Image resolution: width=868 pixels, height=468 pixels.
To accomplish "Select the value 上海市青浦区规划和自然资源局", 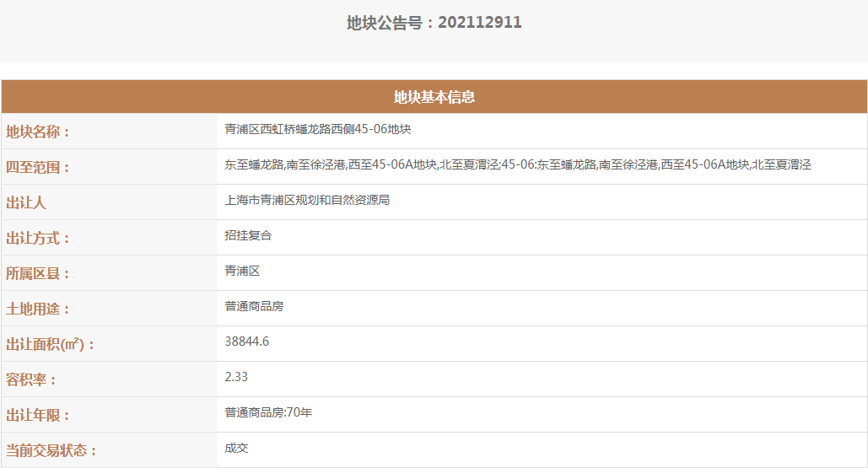I will pos(307,200).
